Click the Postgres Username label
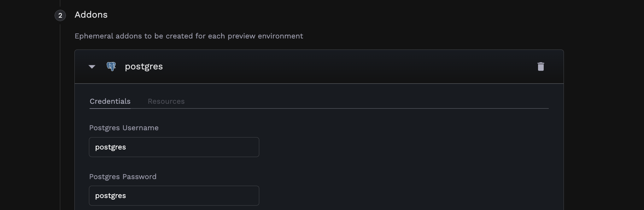The height and width of the screenshot is (210, 644). click(124, 128)
